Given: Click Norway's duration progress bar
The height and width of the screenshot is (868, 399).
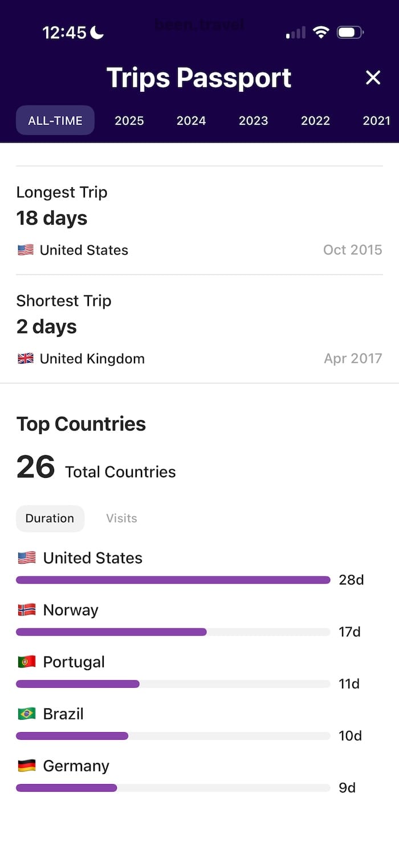Looking at the screenshot, I should [111, 632].
